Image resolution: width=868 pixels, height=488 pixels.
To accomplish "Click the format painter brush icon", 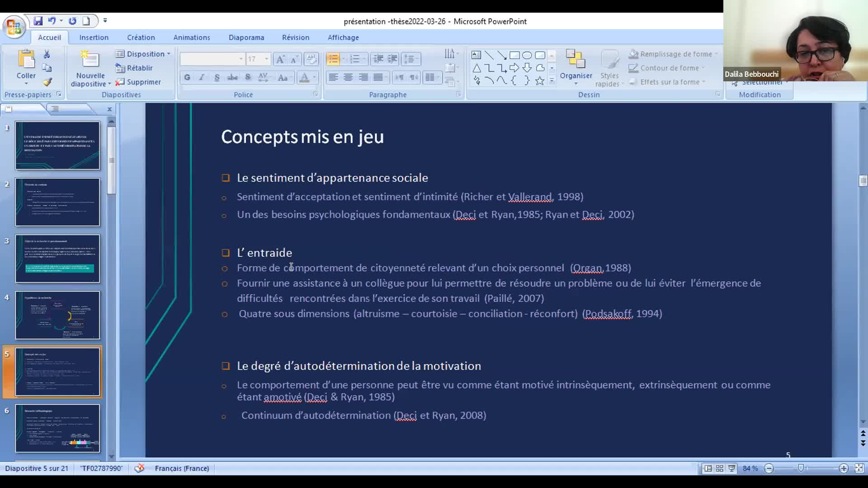I will [47, 82].
